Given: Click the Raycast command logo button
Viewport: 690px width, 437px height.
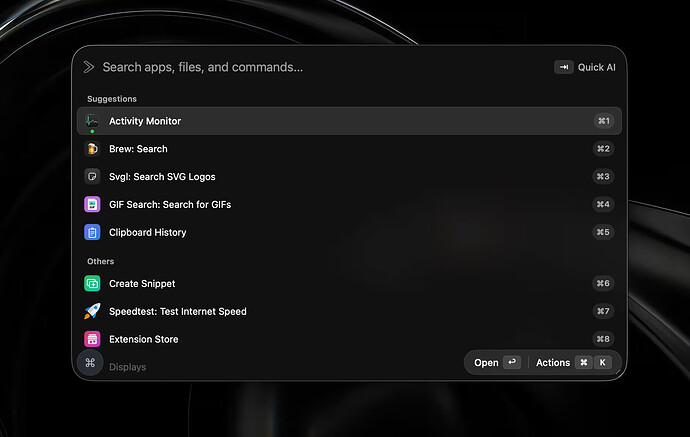Looking at the screenshot, I should (x=90, y=363).
